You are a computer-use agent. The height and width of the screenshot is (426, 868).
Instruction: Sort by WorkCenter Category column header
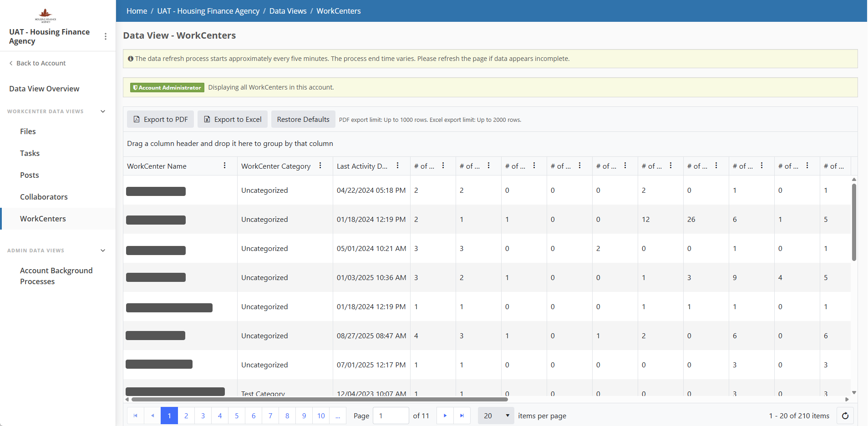pos(276,166)
